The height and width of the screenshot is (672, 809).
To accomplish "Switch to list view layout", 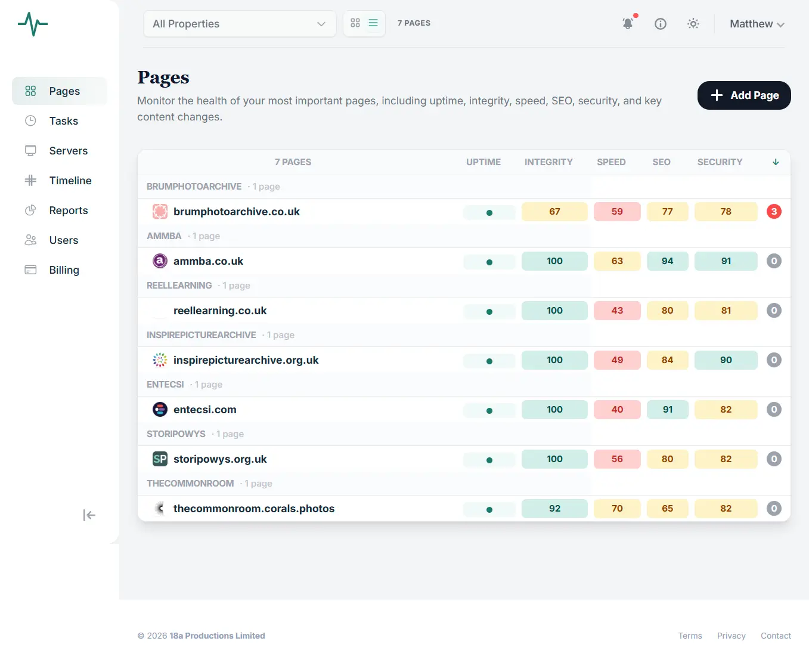I will tap(373, 23).
